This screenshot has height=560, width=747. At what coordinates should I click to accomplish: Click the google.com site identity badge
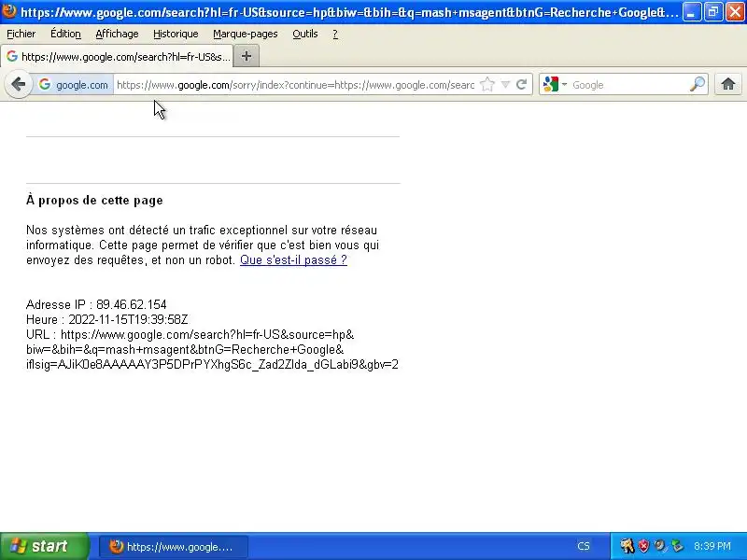click(74, 85)
